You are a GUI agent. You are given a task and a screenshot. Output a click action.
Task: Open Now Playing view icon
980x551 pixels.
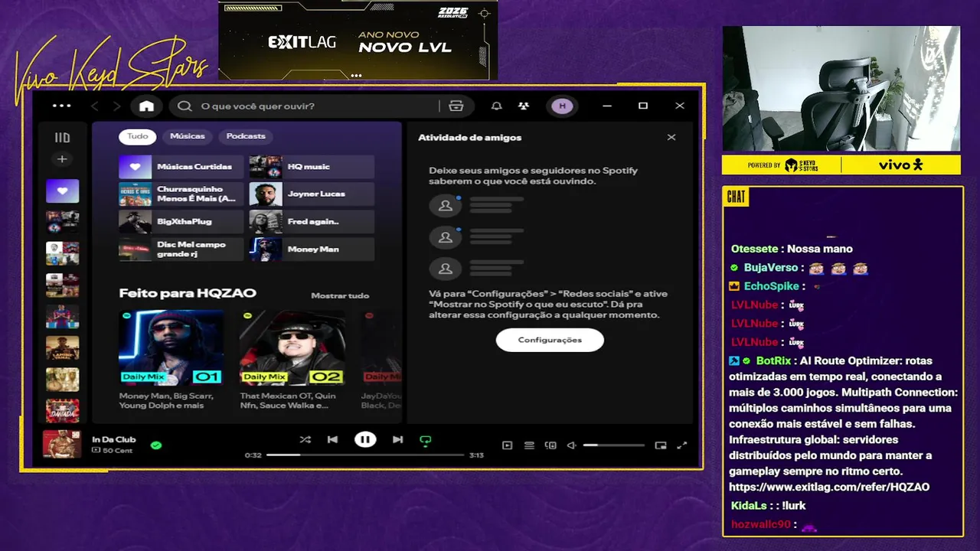(507, 445)
